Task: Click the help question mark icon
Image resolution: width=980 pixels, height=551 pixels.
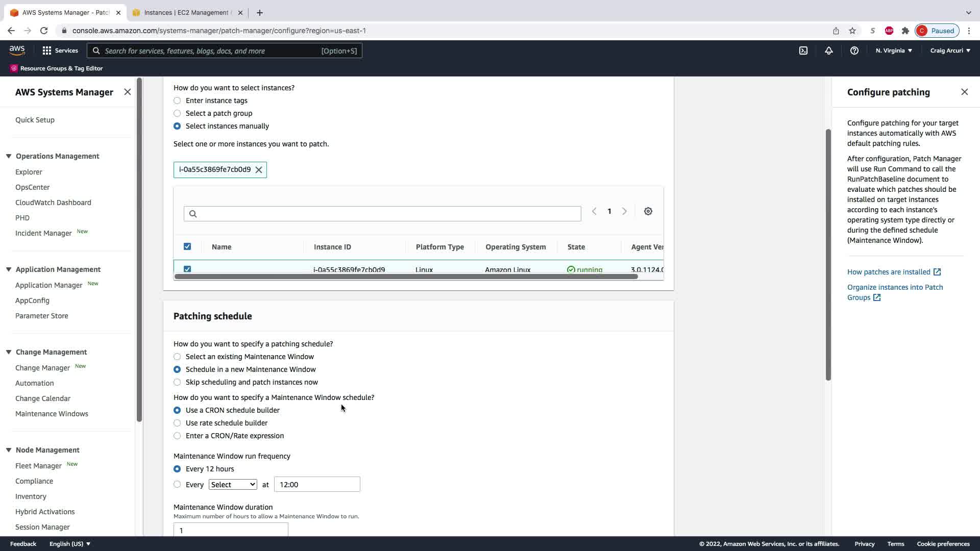Action: (854, 51)
